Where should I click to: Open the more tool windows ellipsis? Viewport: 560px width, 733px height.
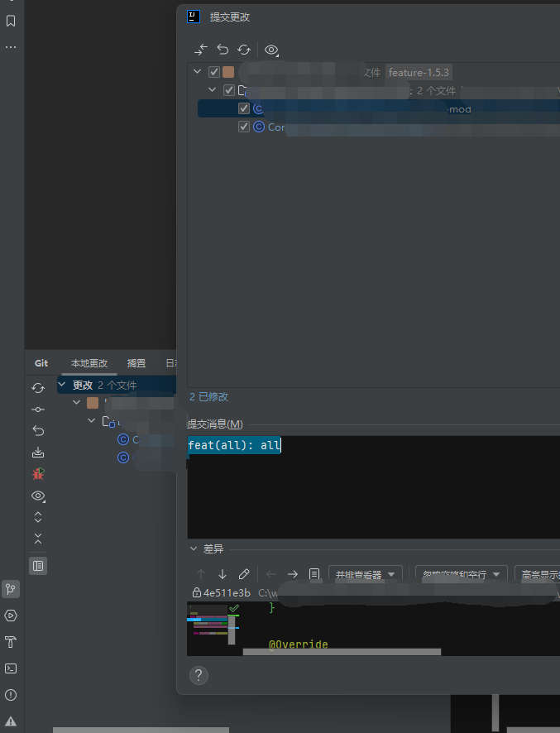click(x=11, y=47)
